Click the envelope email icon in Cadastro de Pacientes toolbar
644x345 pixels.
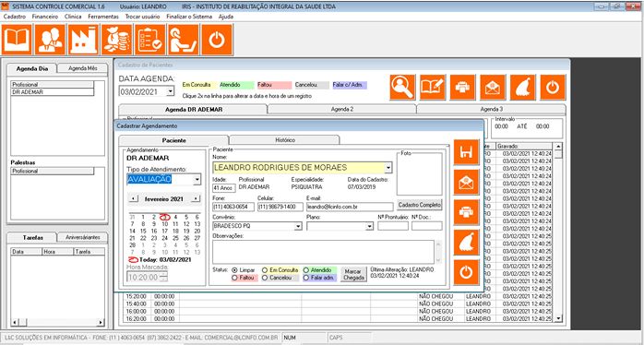point(493,87)
